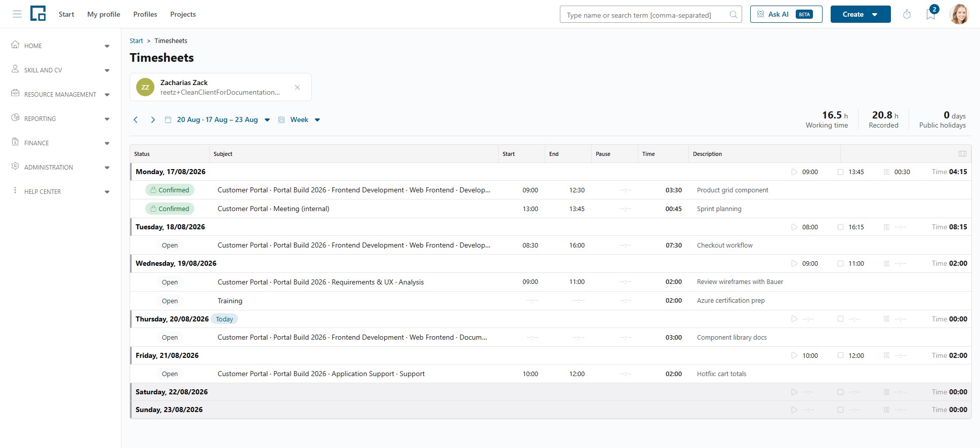Click Monday's pause icon

(x=886, y=172)
